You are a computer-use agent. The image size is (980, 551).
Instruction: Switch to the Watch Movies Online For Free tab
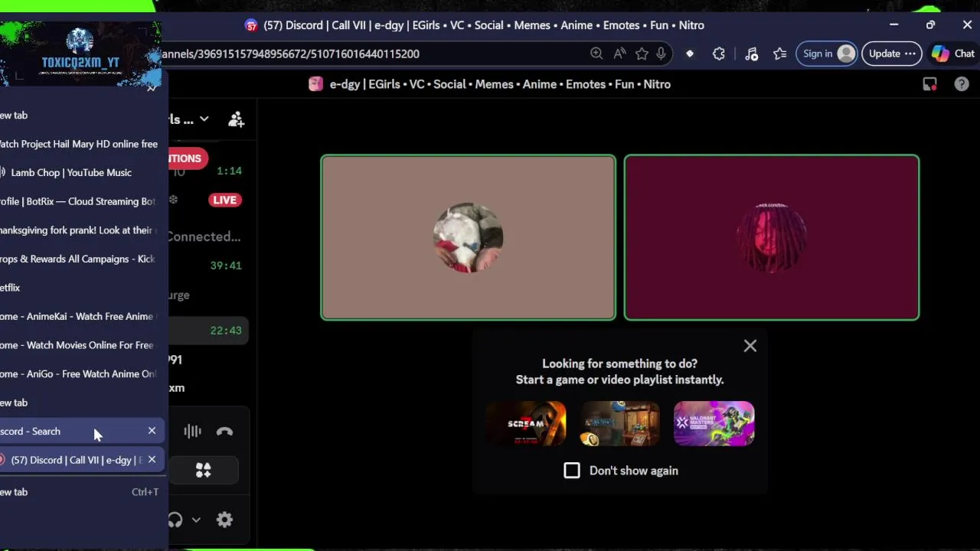[80, 345]
